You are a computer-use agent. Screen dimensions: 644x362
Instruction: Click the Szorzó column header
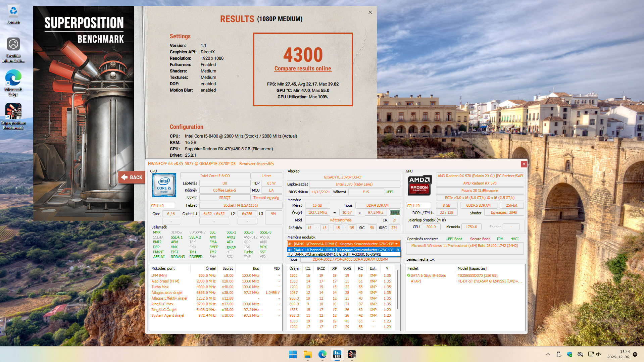(227, 268)
